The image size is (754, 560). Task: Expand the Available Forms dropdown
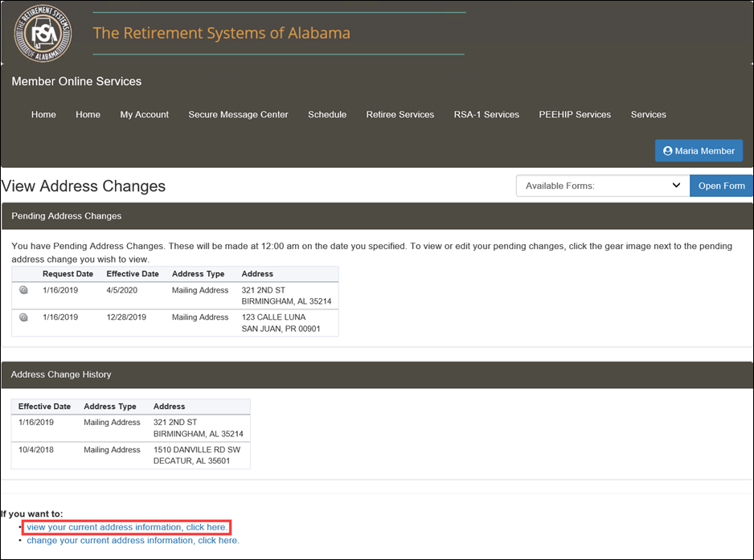(602, 186)
